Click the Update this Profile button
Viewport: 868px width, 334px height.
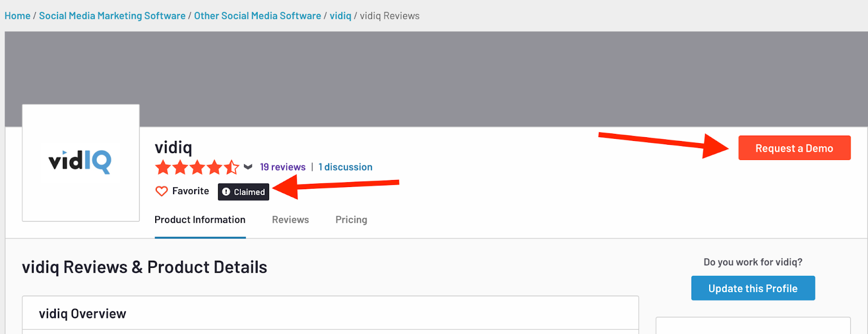753,288
